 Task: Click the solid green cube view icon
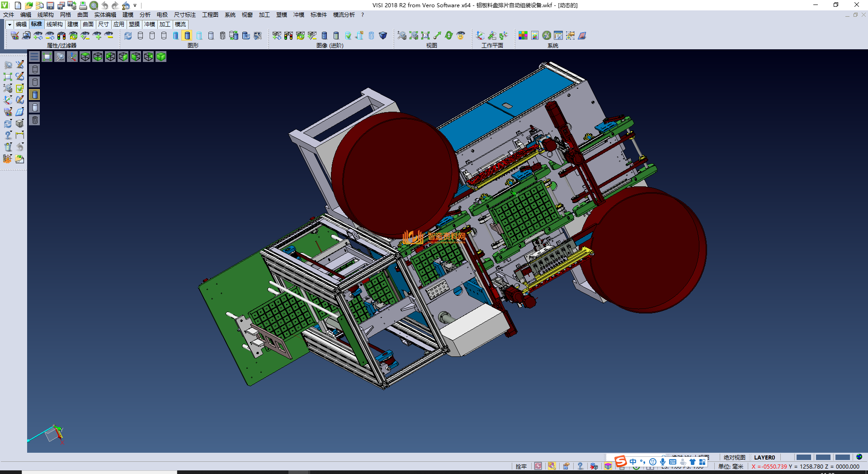point(161,57)
